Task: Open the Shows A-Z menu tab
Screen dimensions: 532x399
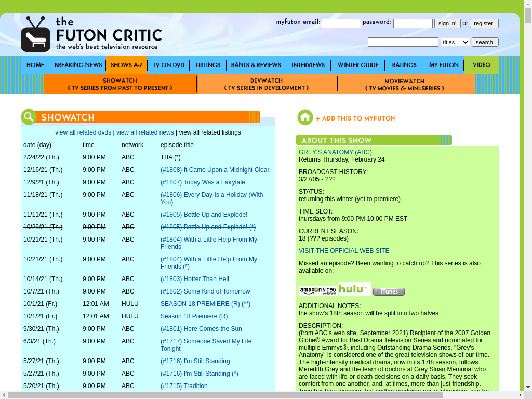Action: [126, 65]
